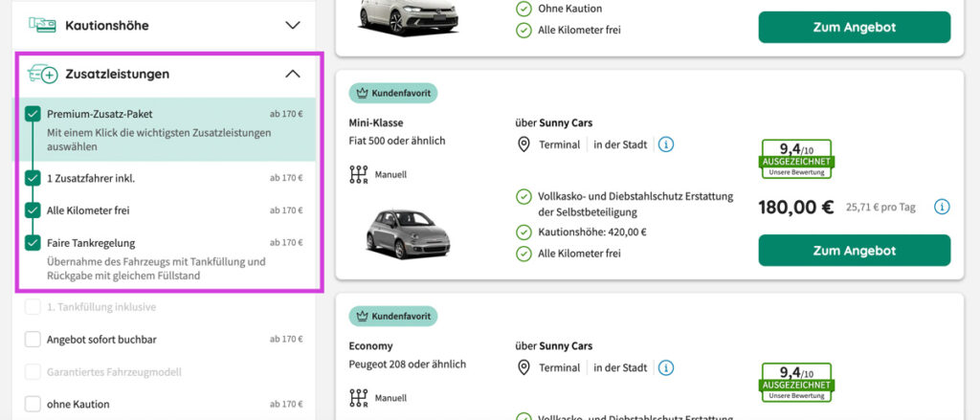Click the 9,4/10 rating badge on Fiat 500 card
980x420 pixels.
[797, 159]
